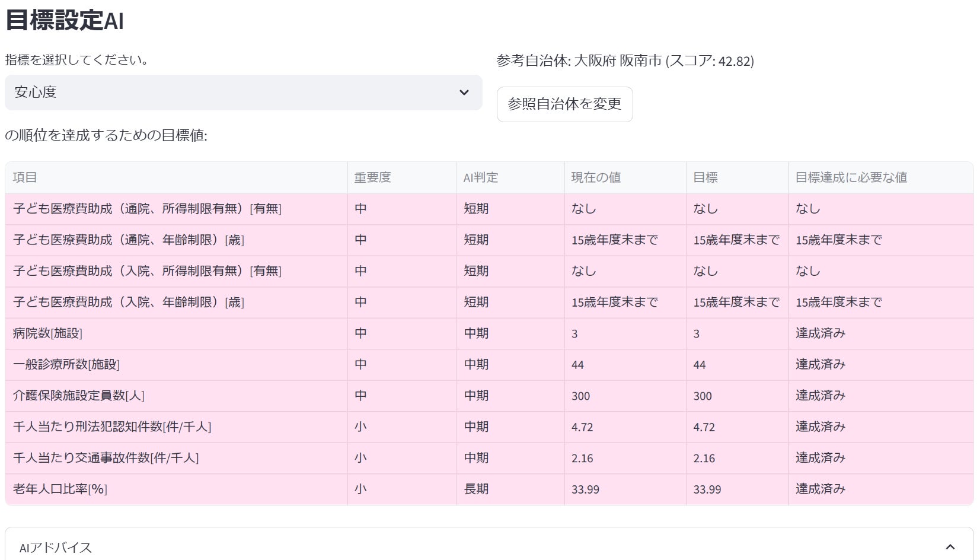This screenshot has width=980, height=560.
Task: Click the 千人当たり交通事故件数 cell
Action: click(x=106, y=458)
